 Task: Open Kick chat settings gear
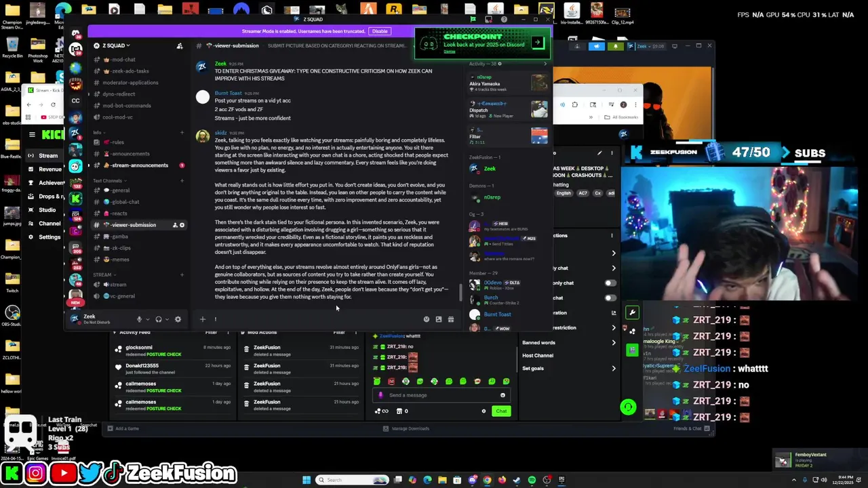(484, 411)
